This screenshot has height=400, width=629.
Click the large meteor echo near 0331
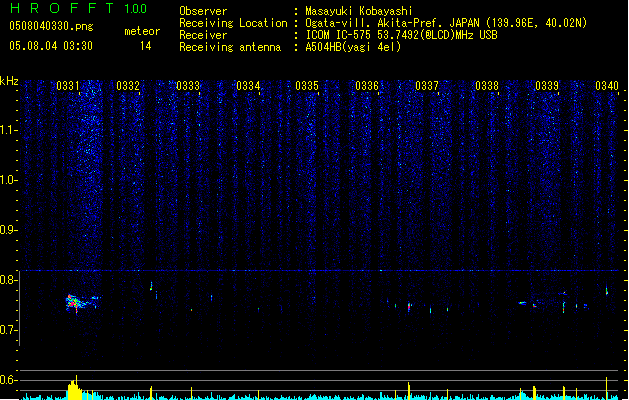click(x=81, y=303)
